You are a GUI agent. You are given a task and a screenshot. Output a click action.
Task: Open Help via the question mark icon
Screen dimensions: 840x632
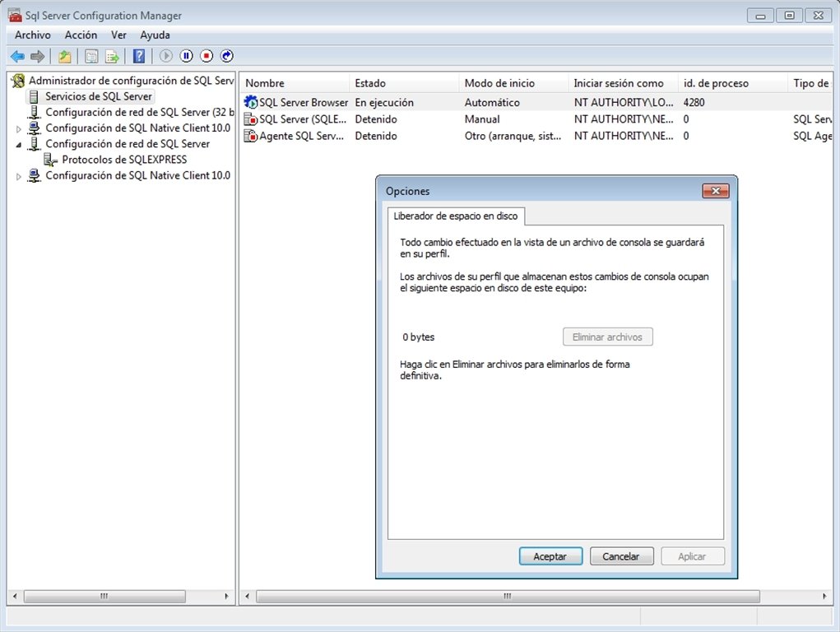tap(139, 56)
